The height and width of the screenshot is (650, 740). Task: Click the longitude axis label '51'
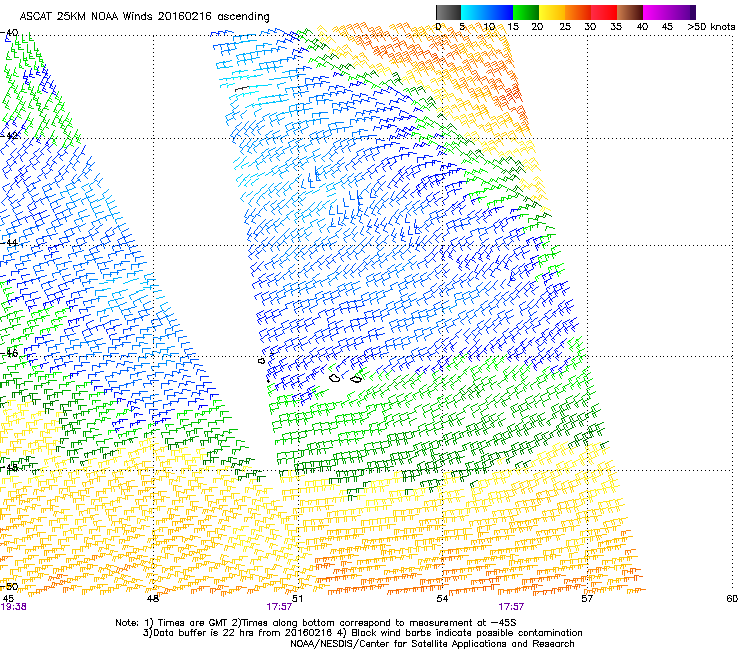click(x=297, y=599)
